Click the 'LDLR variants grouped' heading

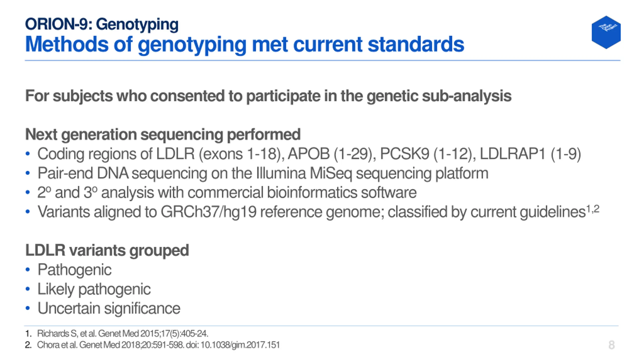point(107,250)
